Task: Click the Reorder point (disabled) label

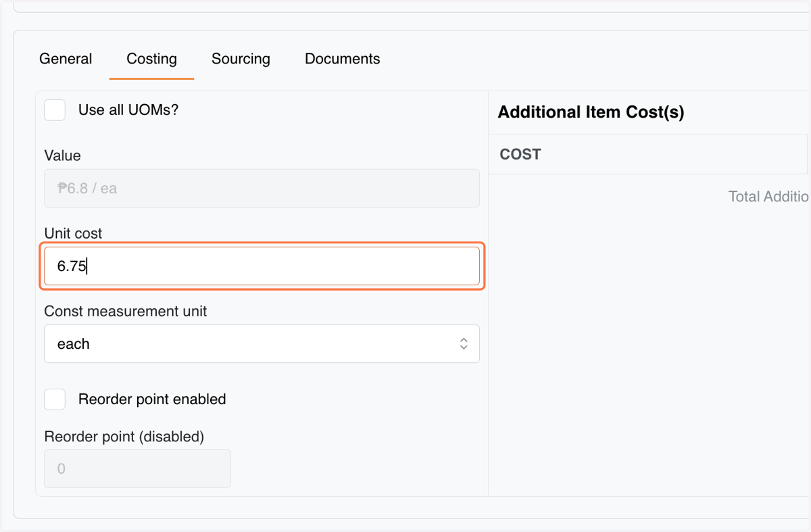Action: (124, 437)
